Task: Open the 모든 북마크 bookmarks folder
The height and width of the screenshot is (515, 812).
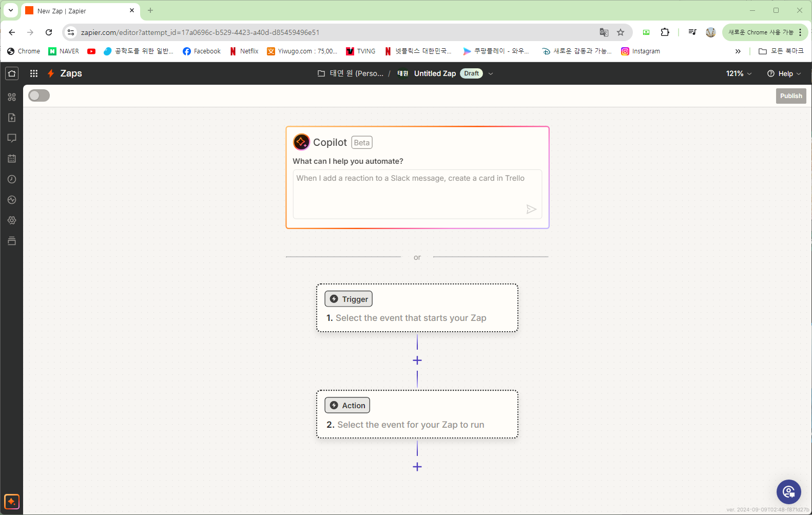Action: (781, 51)
